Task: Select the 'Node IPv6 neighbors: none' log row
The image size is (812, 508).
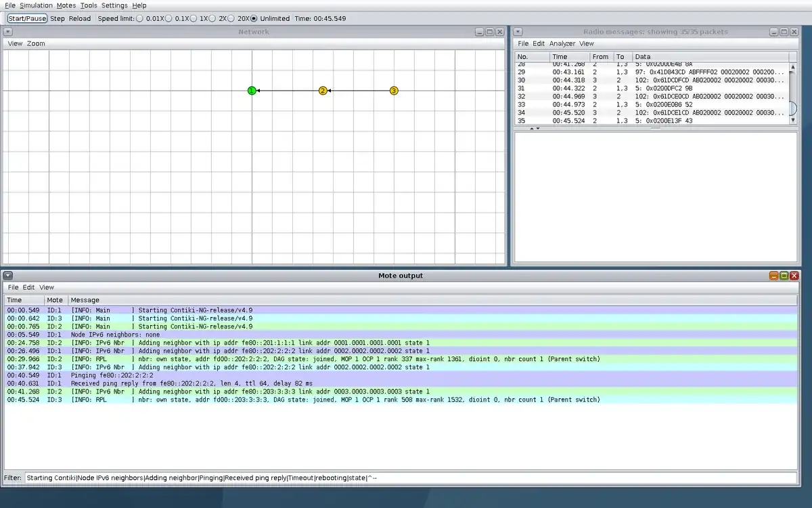Action: pyautogui.click(x=401, y=335)
